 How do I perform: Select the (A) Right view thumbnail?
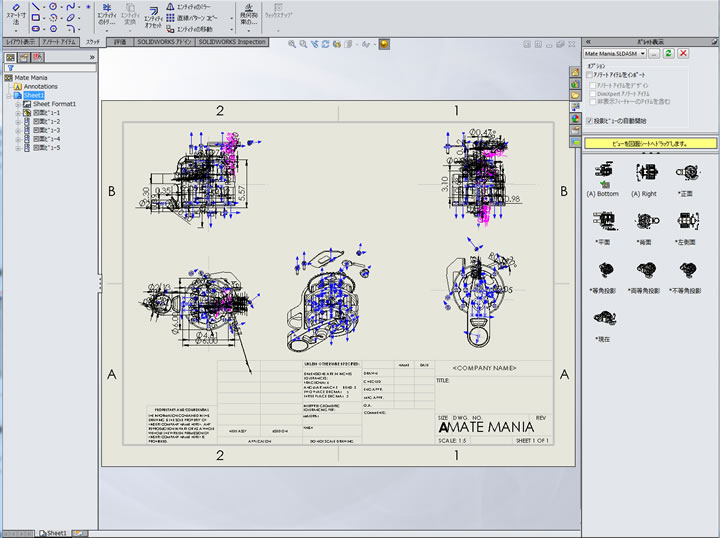[x=644, y=179]
